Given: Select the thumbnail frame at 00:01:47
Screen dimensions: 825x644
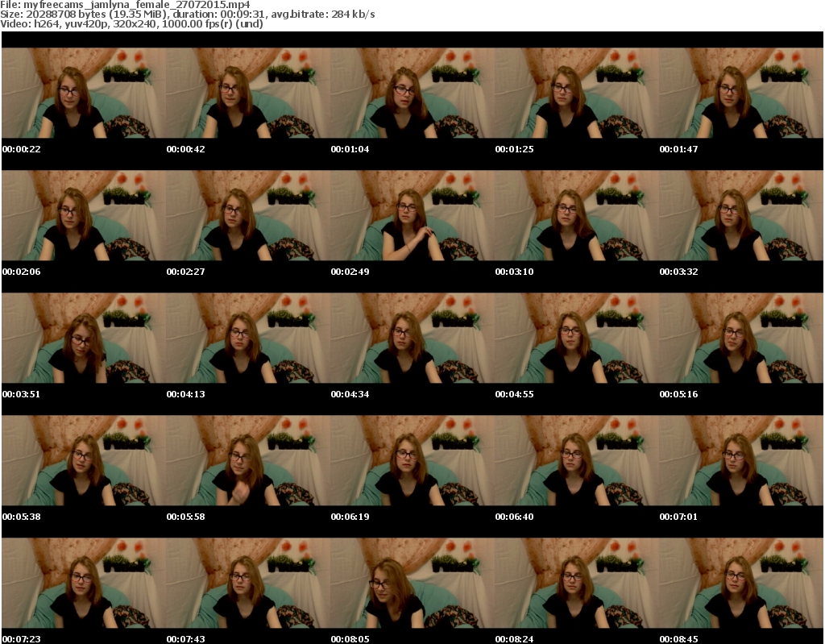Looking at the screenshot, I should click(x=741, y=93).
